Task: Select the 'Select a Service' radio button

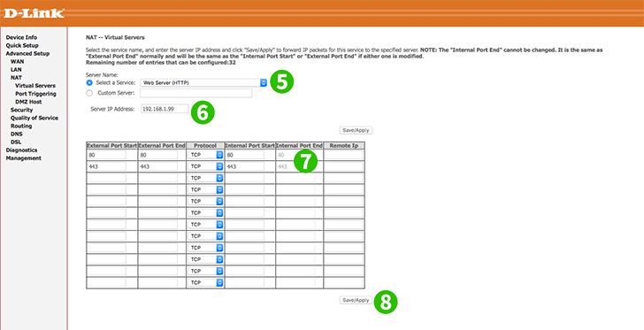Action: [x=89, y=82]
